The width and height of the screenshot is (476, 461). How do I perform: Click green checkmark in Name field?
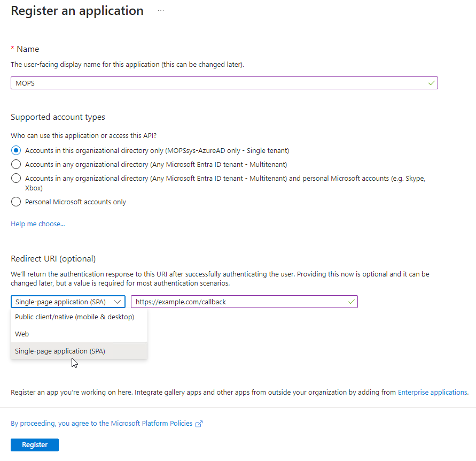(x=431, y=83)
